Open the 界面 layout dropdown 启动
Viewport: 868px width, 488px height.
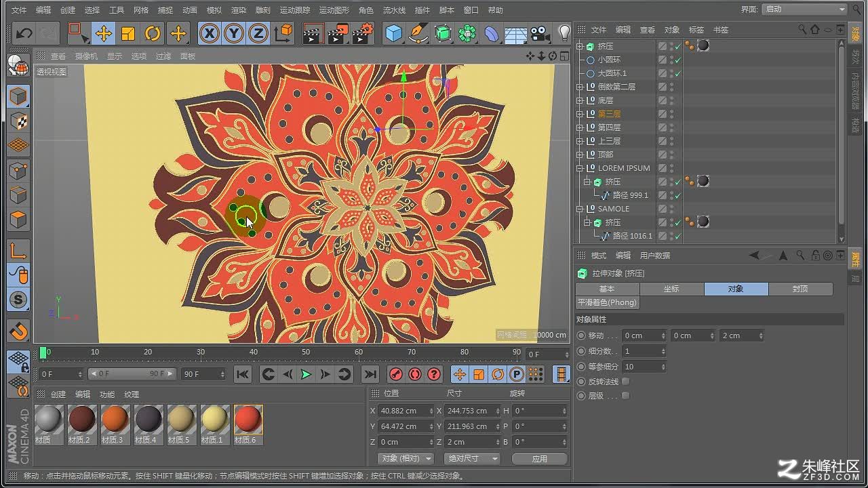click(804, 9)
